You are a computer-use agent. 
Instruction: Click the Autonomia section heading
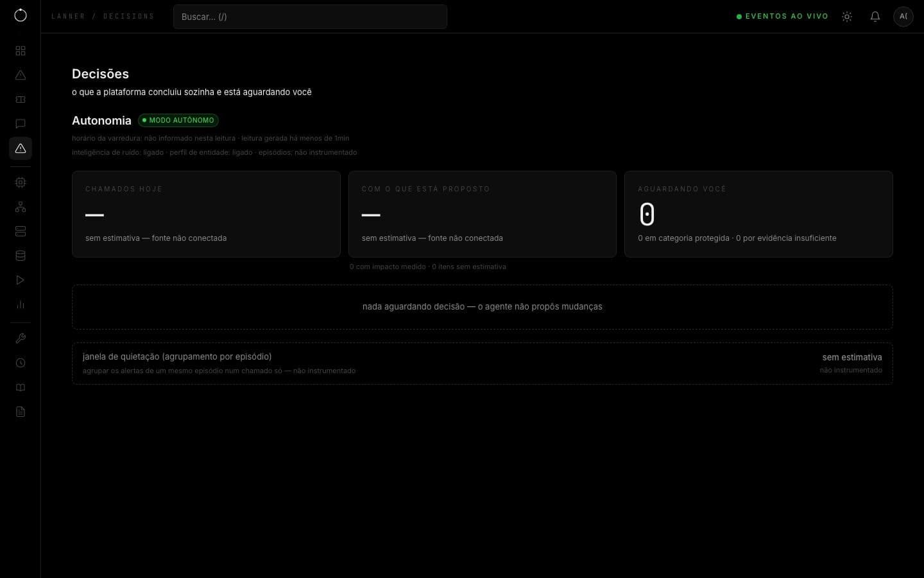tap(101, 121)
